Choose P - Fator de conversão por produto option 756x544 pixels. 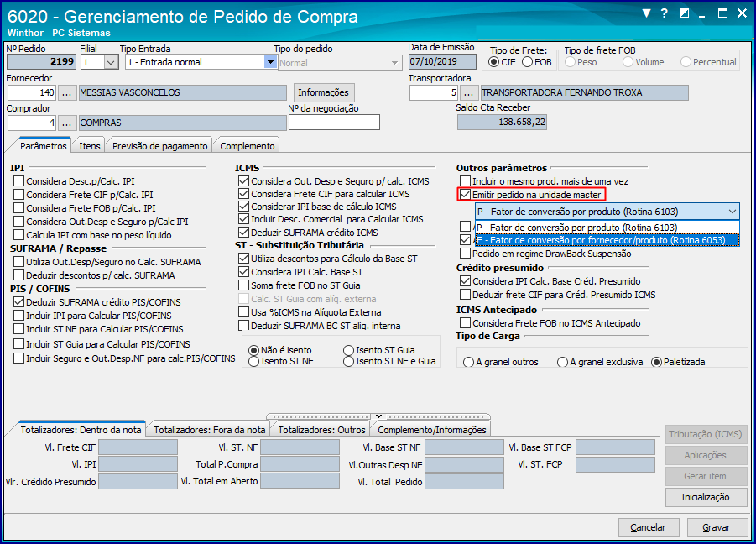(607, 228)
